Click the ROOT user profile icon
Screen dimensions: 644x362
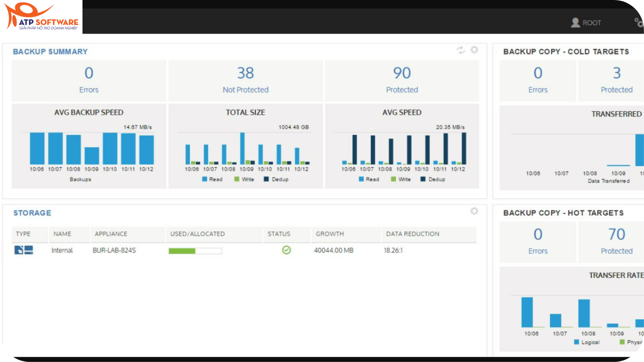point(575,23)
